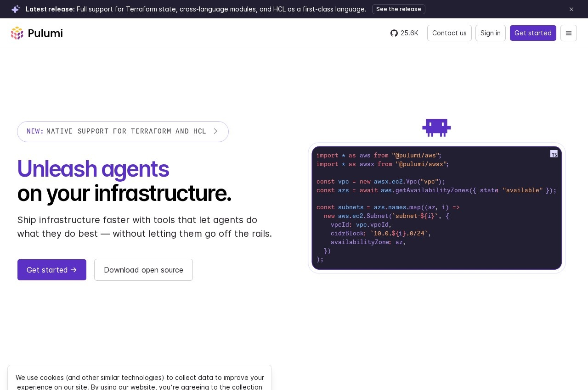The image size is (588, 390).
Task: Click the Pulumi wordmark text
Action: pyautogui.click(x=45, y=33)
